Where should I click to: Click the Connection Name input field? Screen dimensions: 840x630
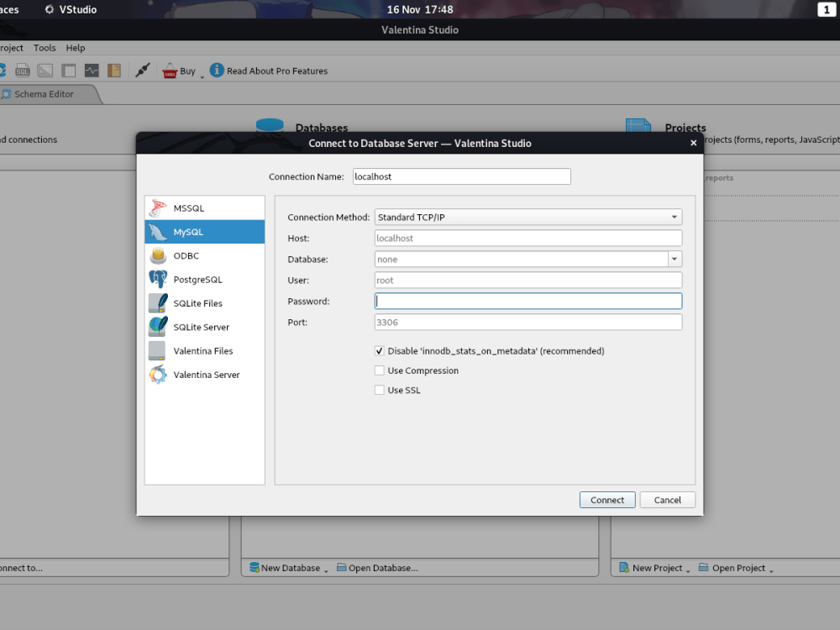(461, 176)
